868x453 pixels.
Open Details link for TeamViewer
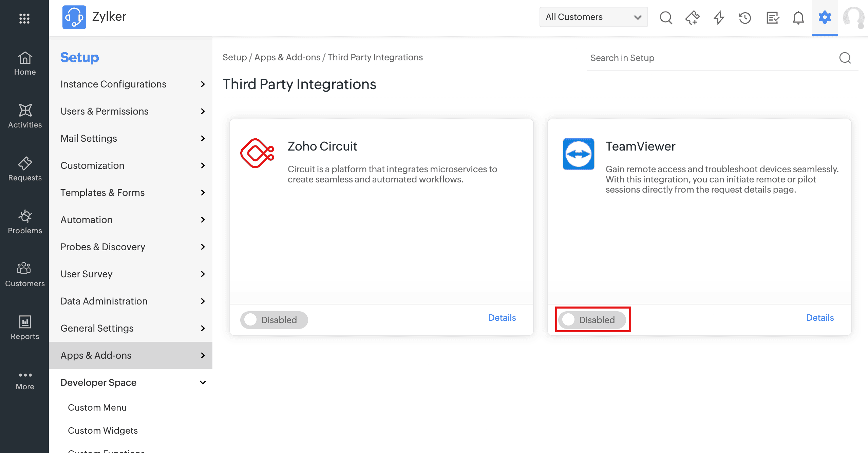tap(819, 318)
